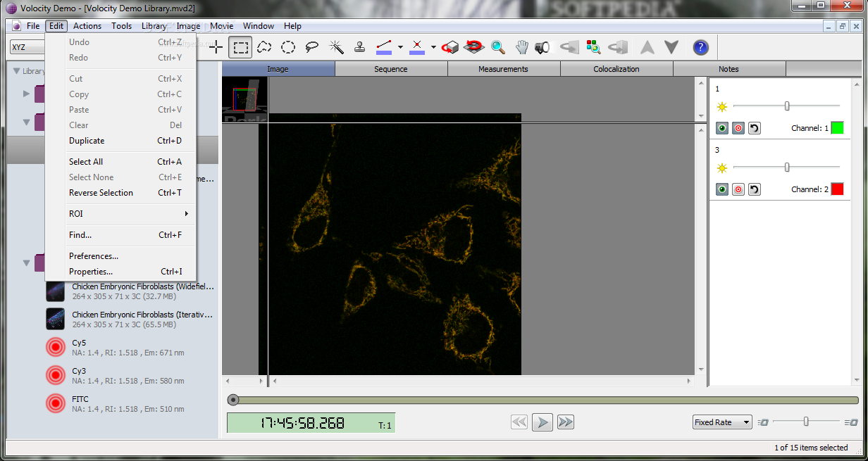Choose Select All from Edit menu

(120, 162)
